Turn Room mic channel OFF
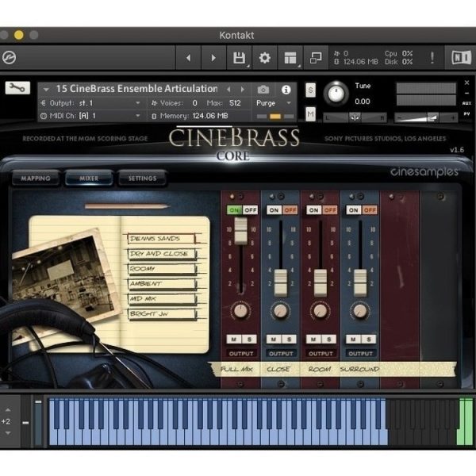476x476 pixels. [330, 210]
